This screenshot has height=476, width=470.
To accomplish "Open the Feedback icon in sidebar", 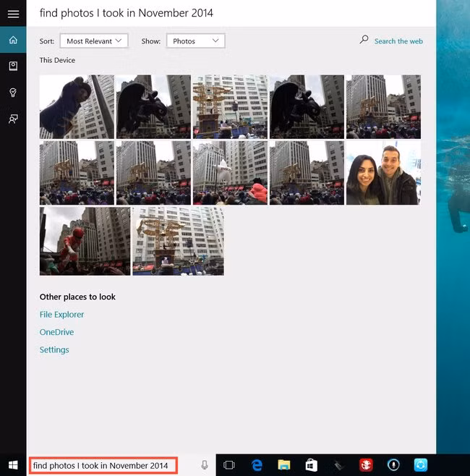I will 13,119.
